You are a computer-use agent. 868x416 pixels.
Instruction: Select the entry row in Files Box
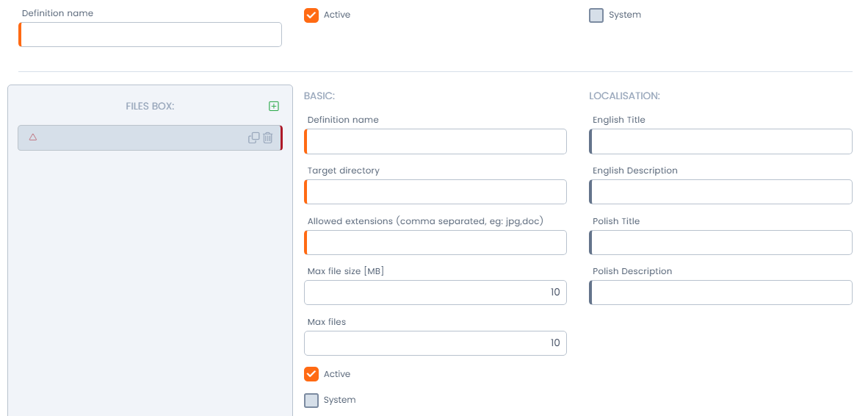[140, 137]
